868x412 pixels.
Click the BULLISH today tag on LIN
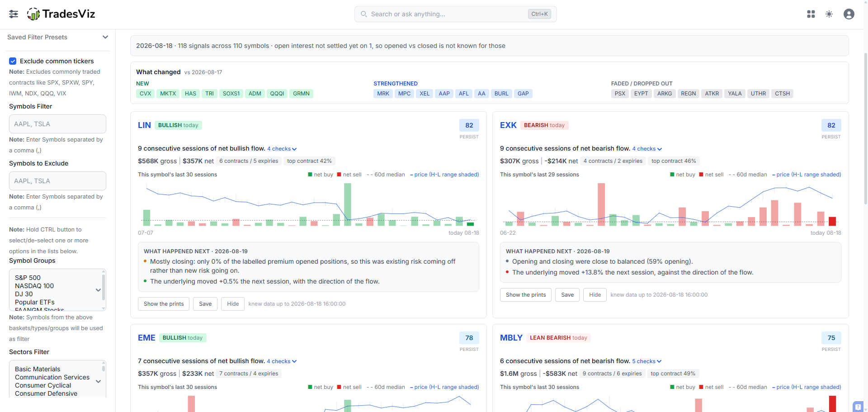pos(178,125)
